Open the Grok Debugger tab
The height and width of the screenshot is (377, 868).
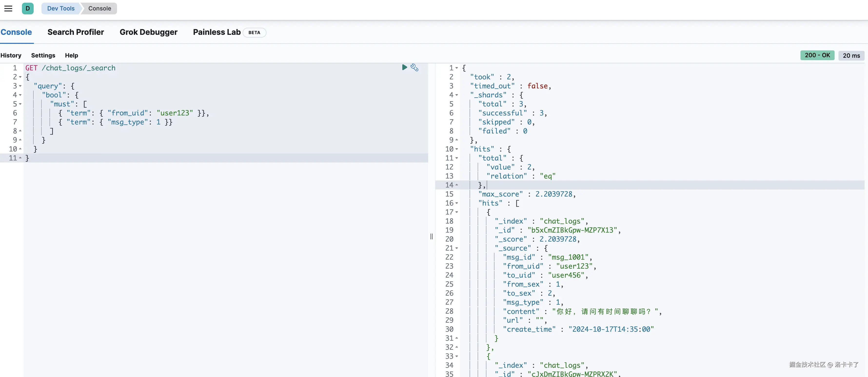click(x=148, y=32)
